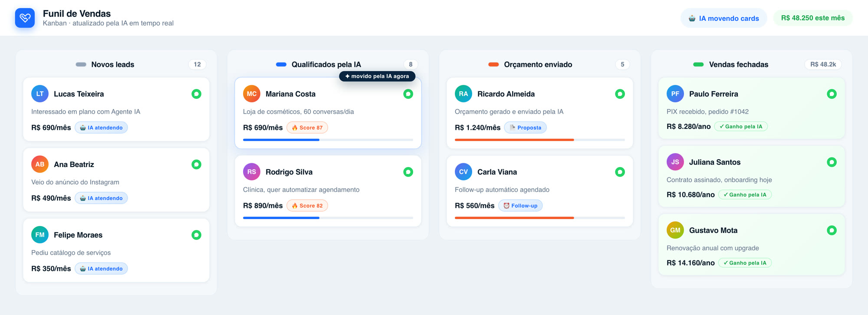Click Ana Beatriz's AB avatar
Screen dimensions: 868x315
click(x=40, y=164)
